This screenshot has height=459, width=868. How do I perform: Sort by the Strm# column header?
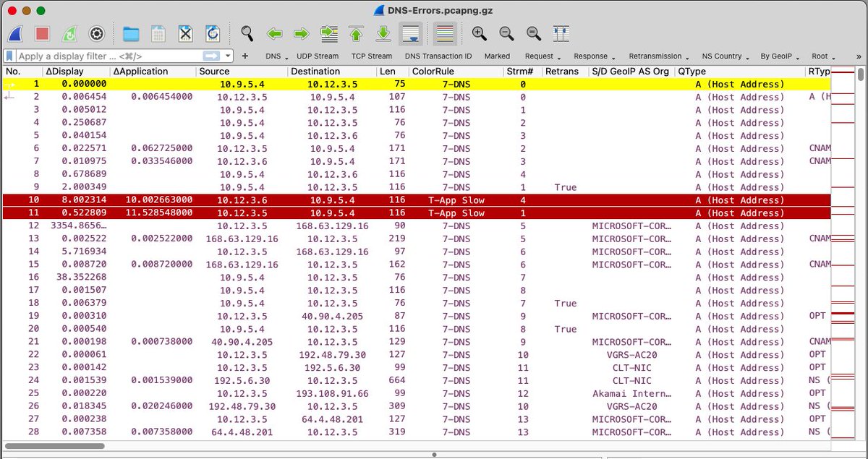(522, 72)
